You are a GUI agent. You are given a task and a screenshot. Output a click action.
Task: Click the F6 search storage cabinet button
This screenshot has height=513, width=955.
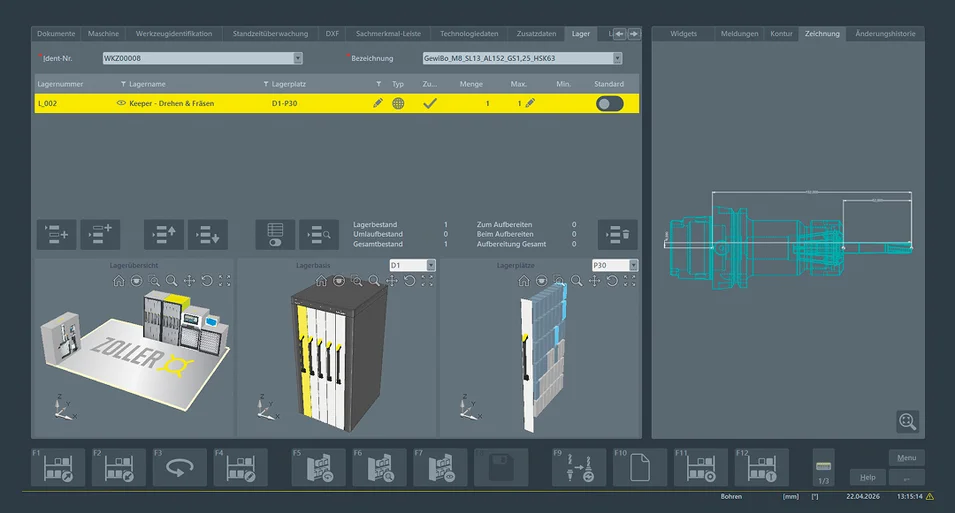click(x=379, y=467)
